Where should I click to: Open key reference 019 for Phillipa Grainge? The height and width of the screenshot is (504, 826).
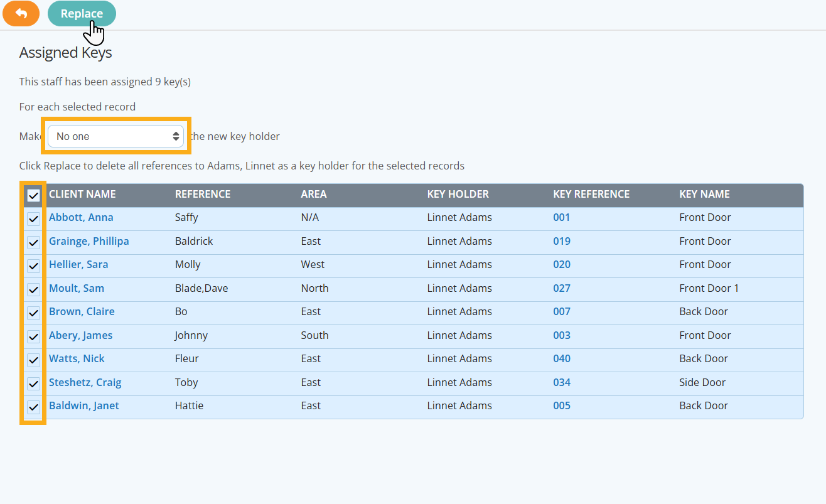pos(561,241)
